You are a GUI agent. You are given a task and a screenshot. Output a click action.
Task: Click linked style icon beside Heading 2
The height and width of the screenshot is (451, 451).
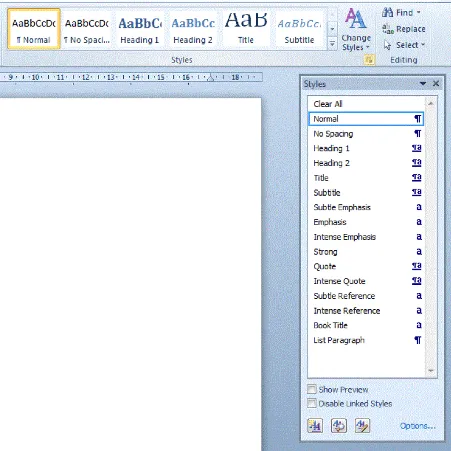417,163
